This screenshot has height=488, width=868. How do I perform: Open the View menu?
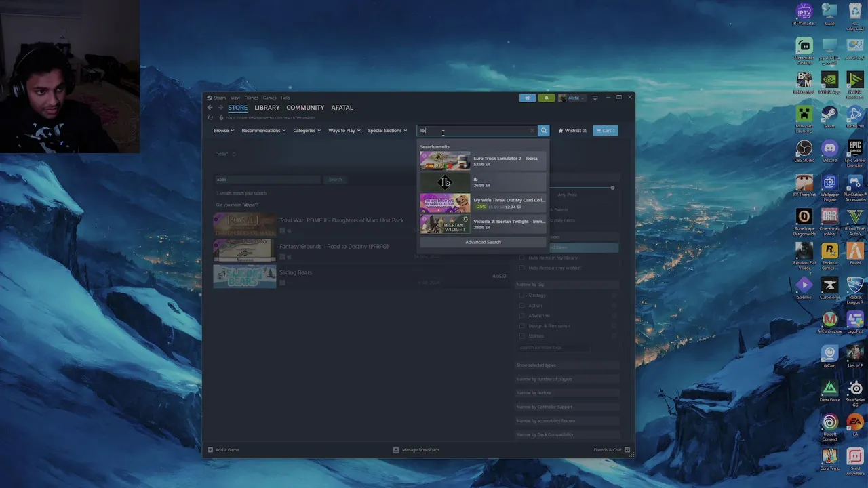[235, 98]
